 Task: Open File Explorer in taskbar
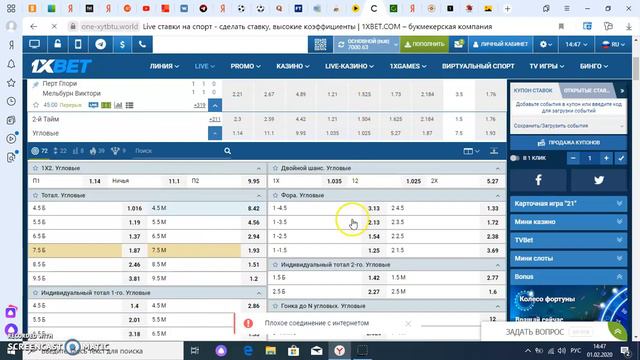[271, 350]
